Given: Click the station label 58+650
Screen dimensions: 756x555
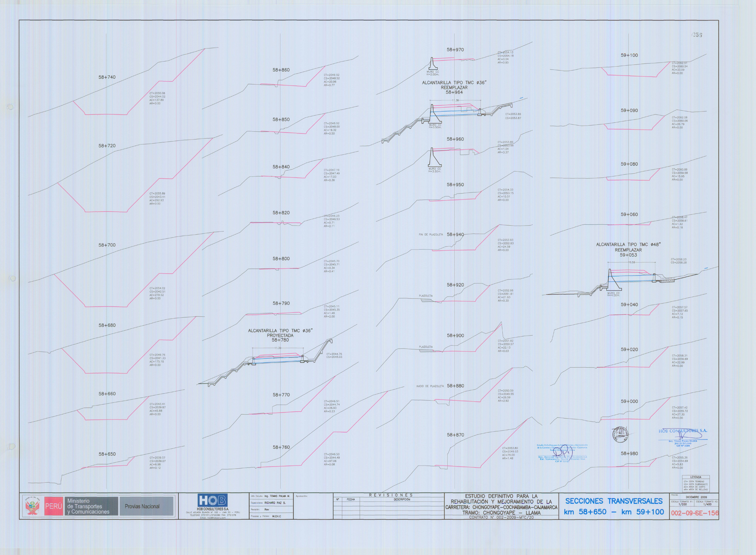Looking at the screenshot, I should (x=107, y=454).
